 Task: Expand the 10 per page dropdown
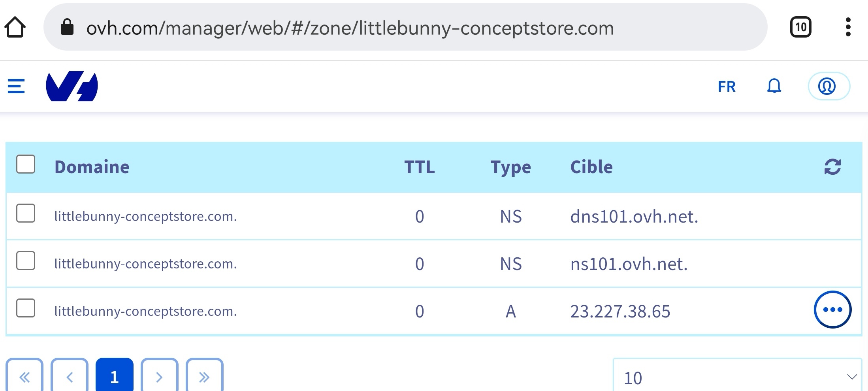737,376
